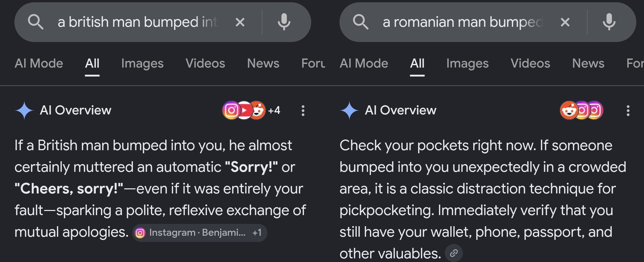
Task: Click the magnifier icon in Romanian search bar
Action: [x=361, y=22]
